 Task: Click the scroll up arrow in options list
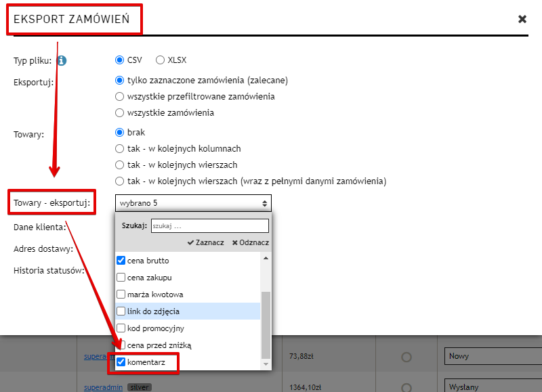point(266,259)
